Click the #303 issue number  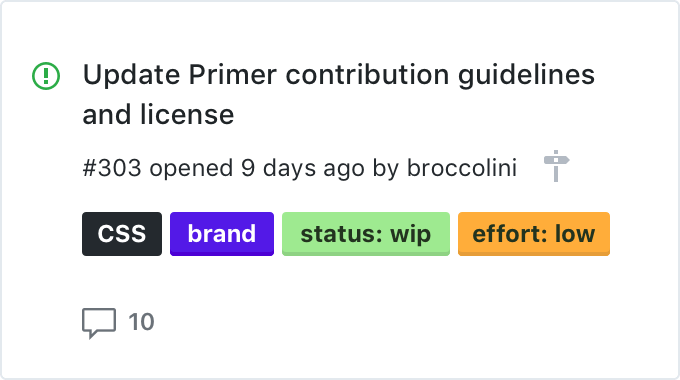112,168
